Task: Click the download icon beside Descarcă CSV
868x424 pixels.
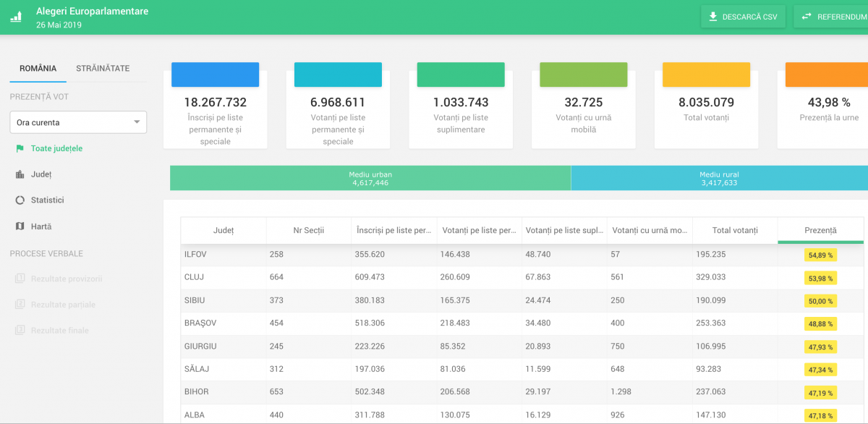Action: pyautogui.click(x=713, y=17)
